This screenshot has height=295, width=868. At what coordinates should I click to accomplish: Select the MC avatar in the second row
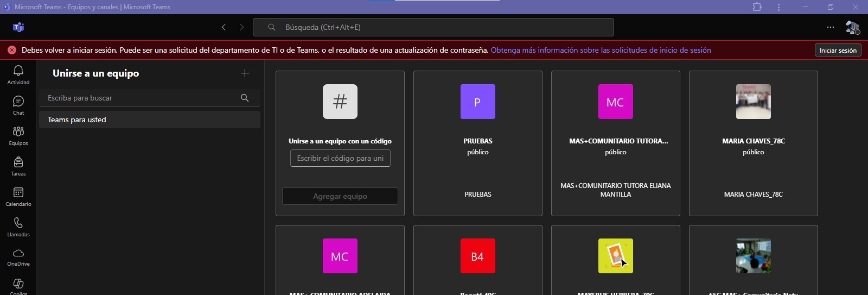tap(340, 256)
